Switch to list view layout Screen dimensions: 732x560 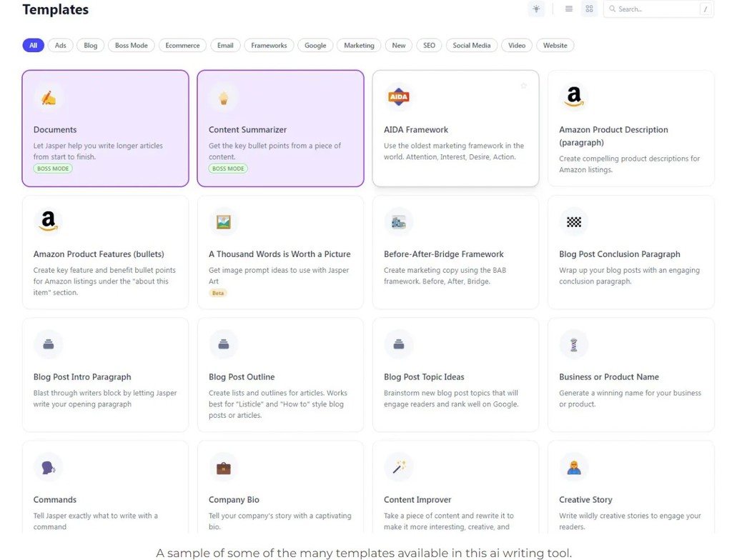click(568, 9)
